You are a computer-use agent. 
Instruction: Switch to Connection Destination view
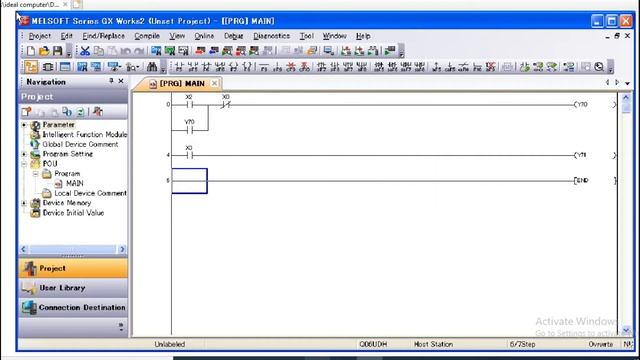[73, 307]
